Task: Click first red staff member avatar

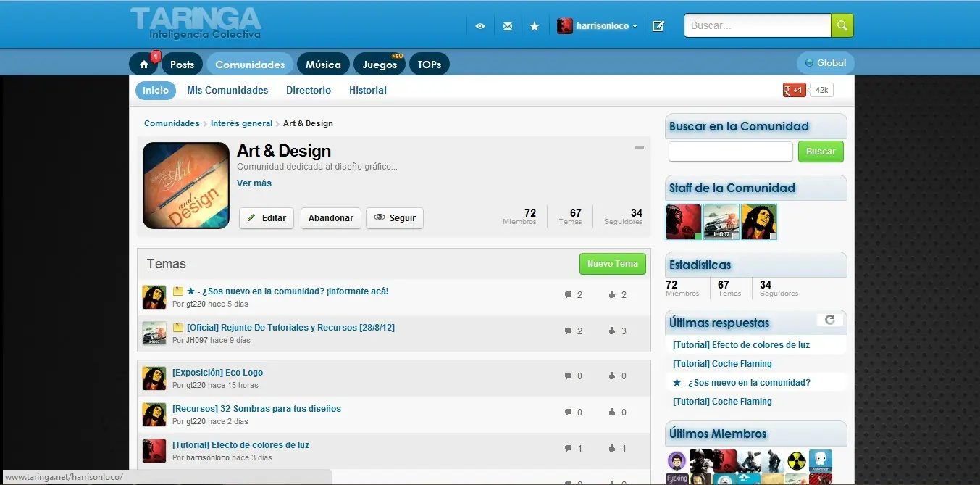Action: click(684, 222)
